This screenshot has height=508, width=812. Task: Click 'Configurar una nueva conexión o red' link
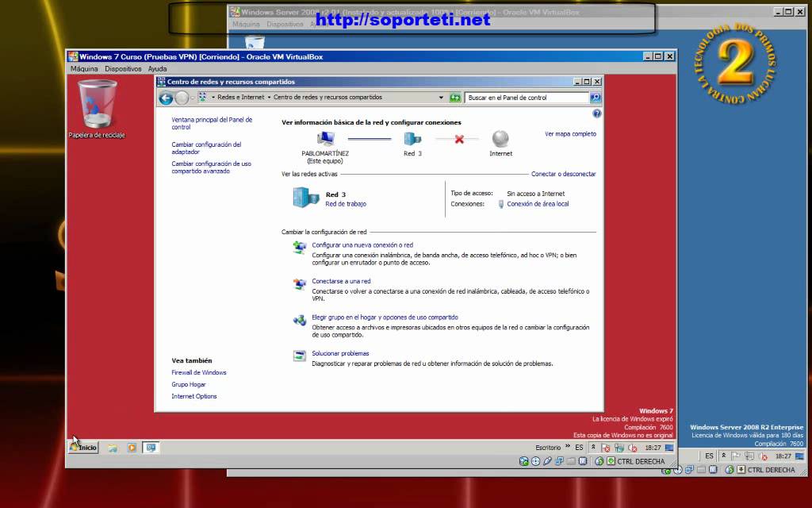coord(362,245)
